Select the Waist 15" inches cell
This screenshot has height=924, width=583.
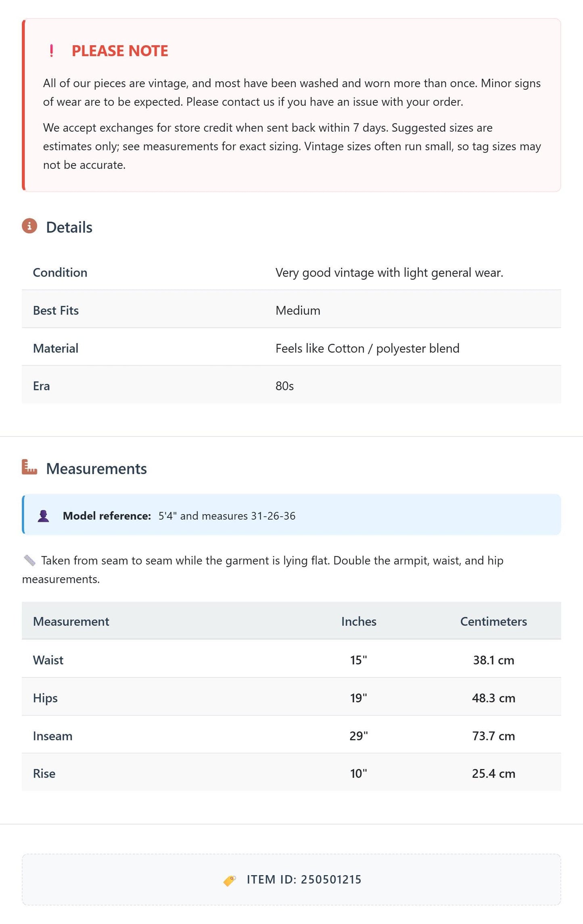tap(359, 660)
